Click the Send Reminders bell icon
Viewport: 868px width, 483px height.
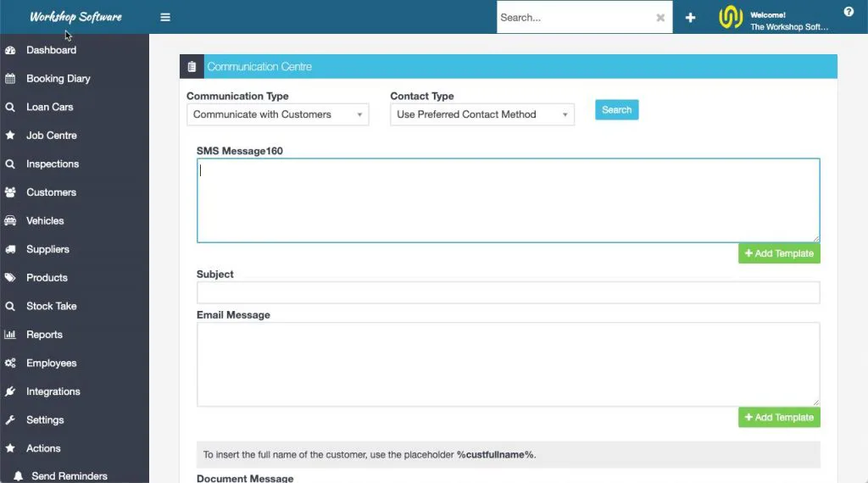[x=19, y=476]
